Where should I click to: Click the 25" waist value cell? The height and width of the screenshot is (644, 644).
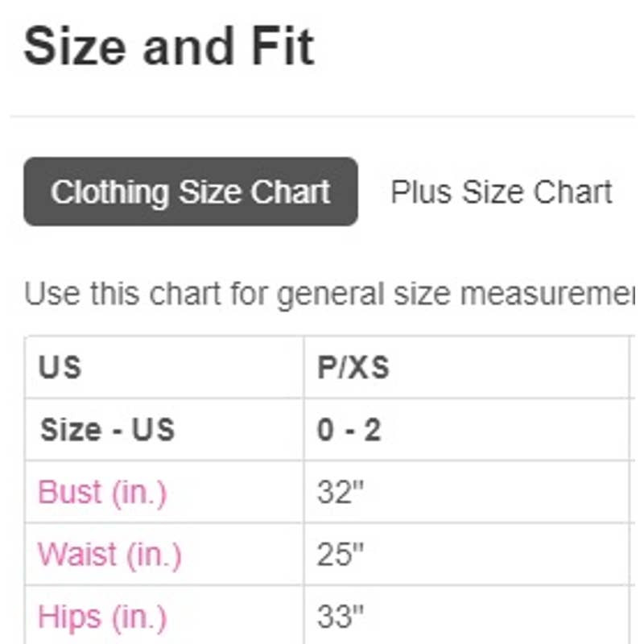coord(465,555)
